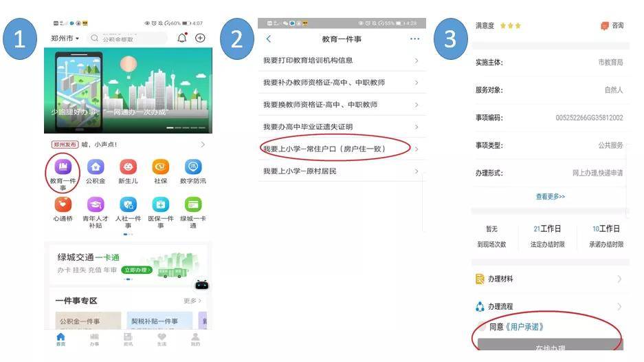Tap the notification bell icon
This screenshot has height=362, width=644.
(x=182, y=38)
